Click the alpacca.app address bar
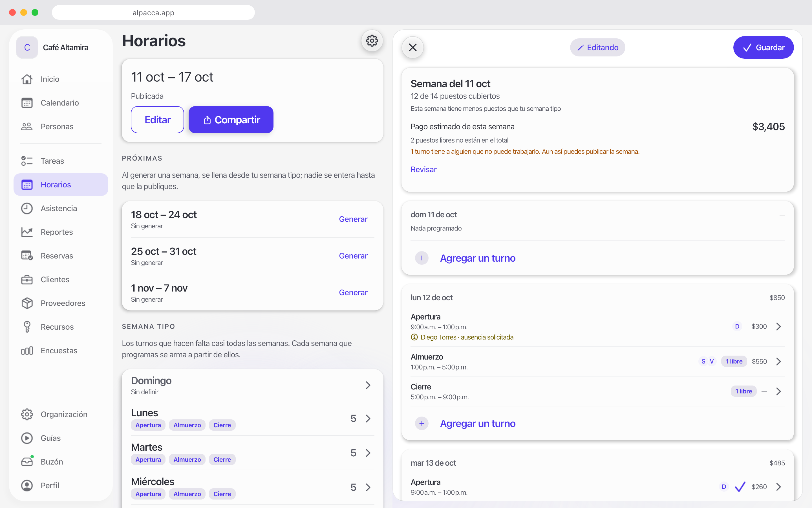The width and height of the screenshot is (812, 508). pos(153,12)
